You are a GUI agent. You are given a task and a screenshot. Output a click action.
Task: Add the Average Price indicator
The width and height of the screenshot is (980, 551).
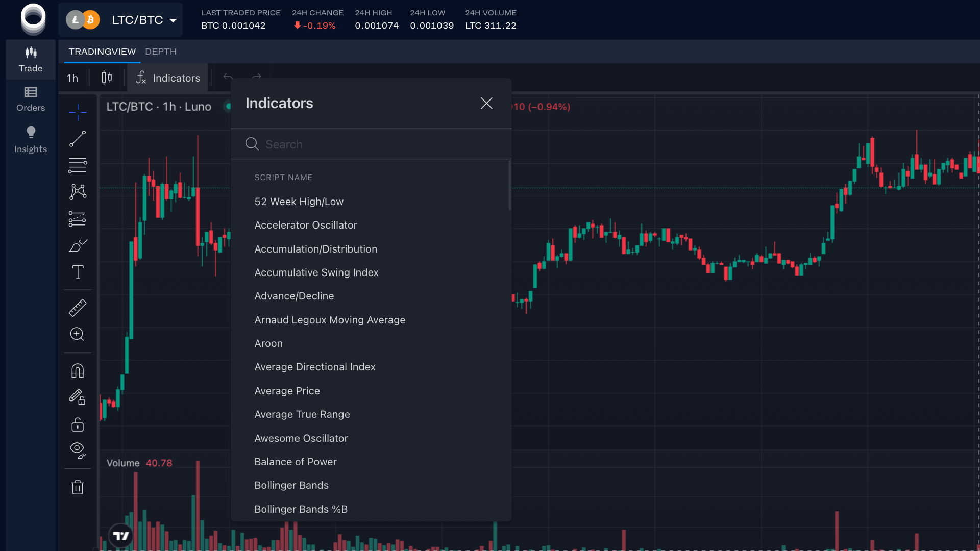pos(370,391)
